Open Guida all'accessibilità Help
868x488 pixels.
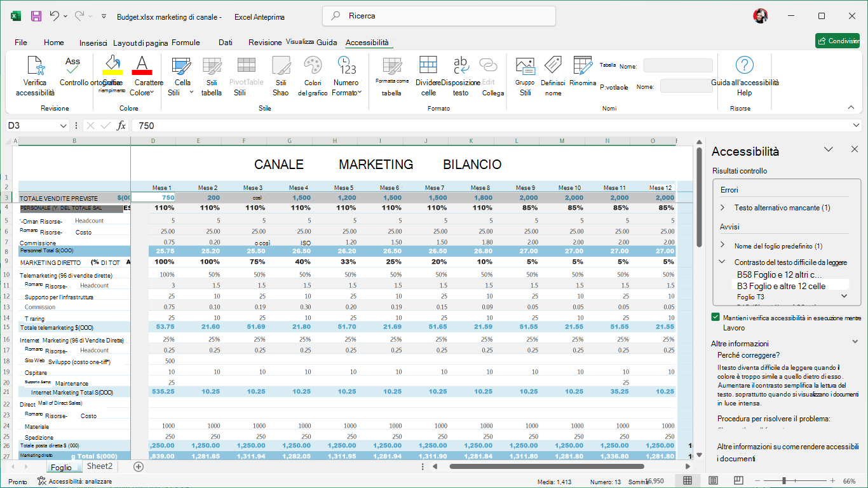tap(744, 76)
